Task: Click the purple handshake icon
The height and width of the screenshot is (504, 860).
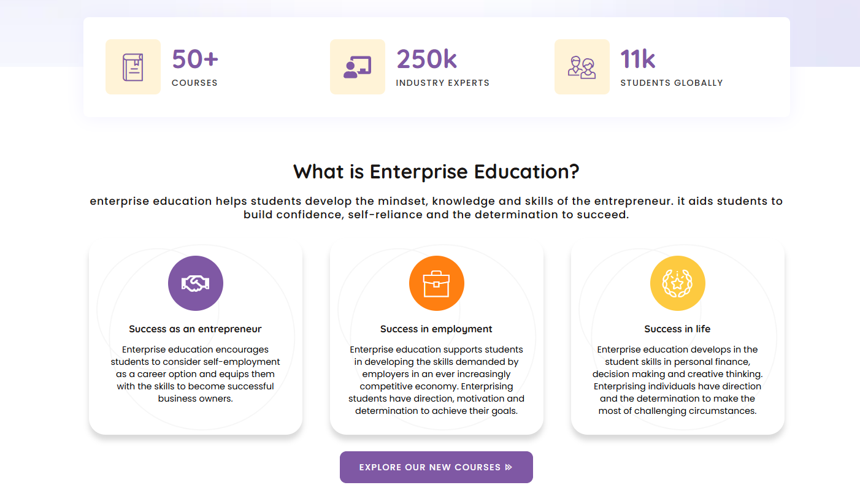Action: [196, 283]
